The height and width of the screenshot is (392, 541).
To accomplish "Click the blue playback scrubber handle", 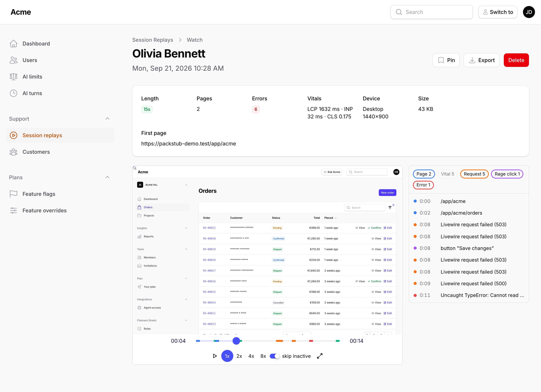I will point(236,341).
